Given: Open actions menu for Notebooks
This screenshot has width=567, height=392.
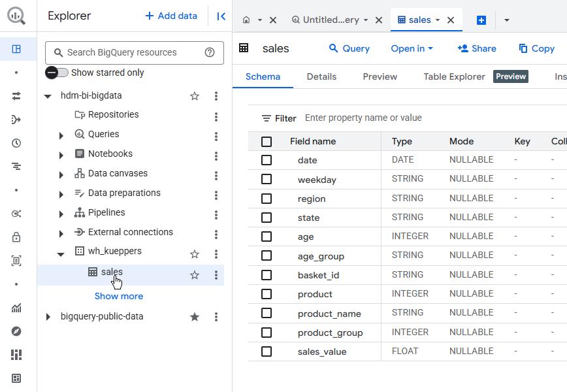Looking at the screenshot, I should (216, 156).
